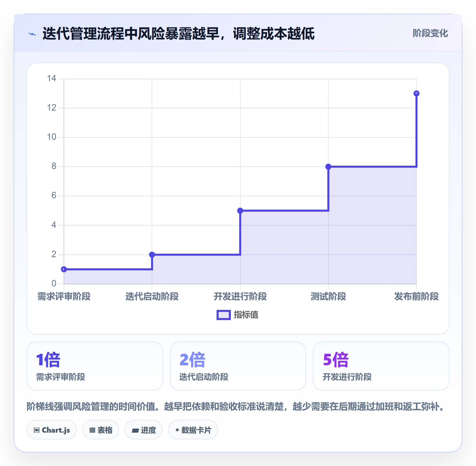Click the diamond icon in 数据卡片 chip
Image resolution: width=476 pixels, height=466 pixels.
point(177,430)
